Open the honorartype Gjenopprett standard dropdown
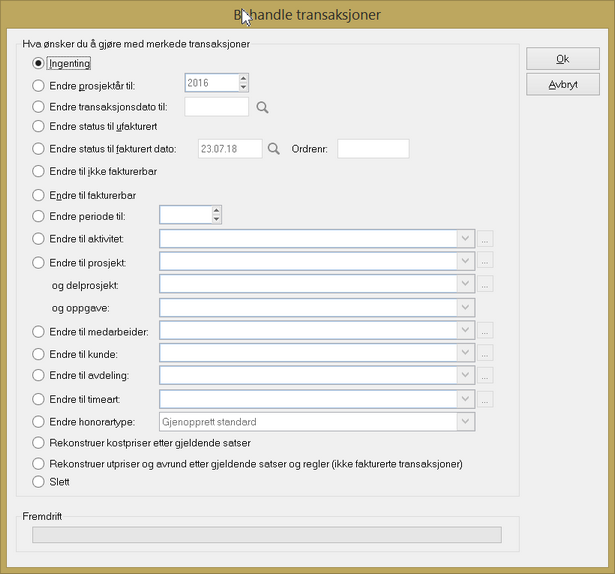The image size is (615, 574). click(x=465, y=421)
